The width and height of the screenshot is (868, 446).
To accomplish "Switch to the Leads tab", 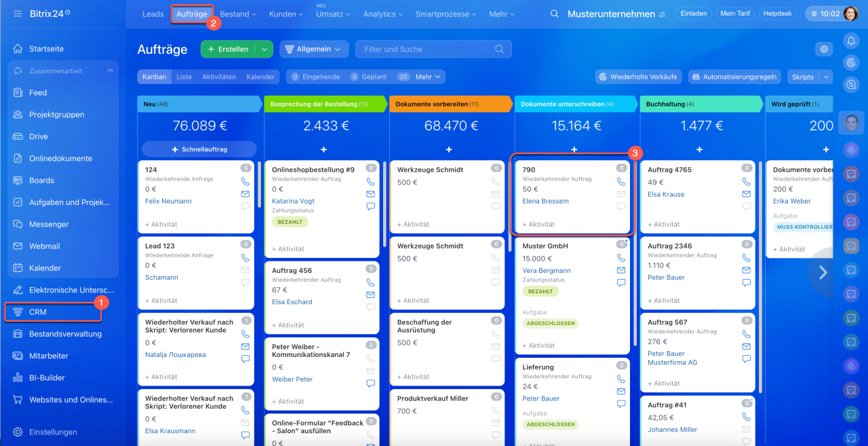I will click(153, 14).
